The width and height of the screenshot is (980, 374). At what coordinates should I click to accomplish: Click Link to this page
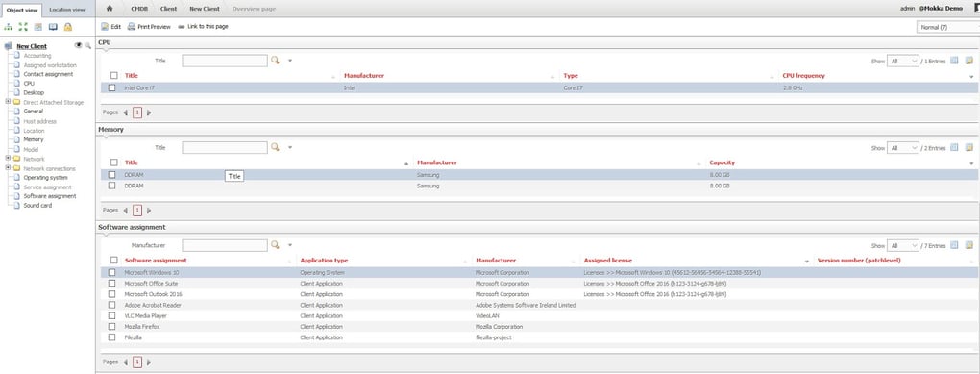click(203, 27)
